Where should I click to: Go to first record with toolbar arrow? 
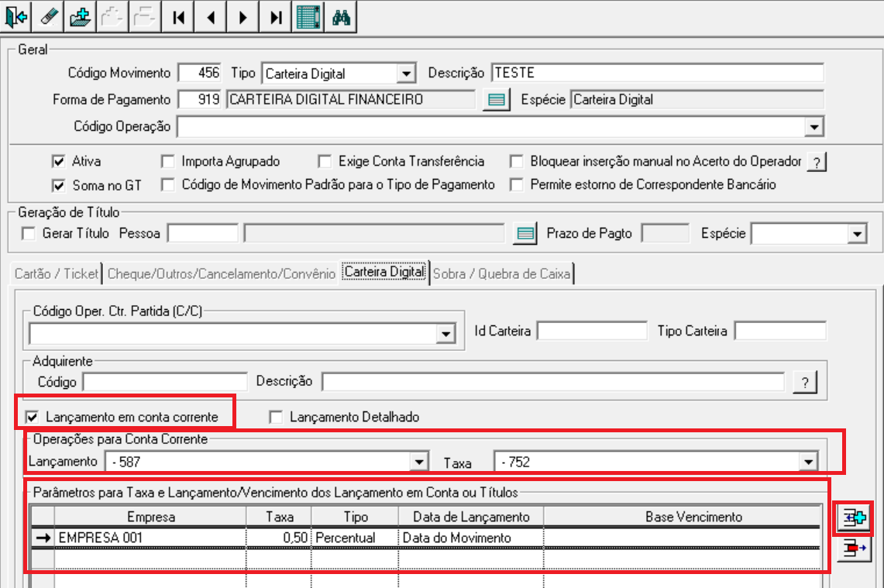[178, 17]
